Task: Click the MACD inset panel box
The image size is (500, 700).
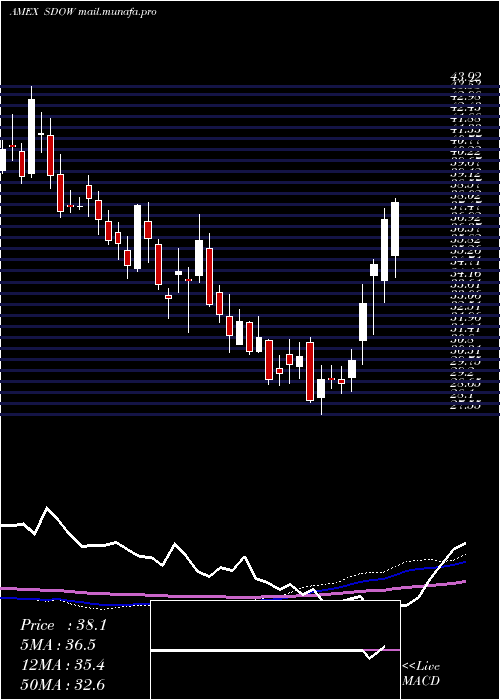Action: point(275,650)
